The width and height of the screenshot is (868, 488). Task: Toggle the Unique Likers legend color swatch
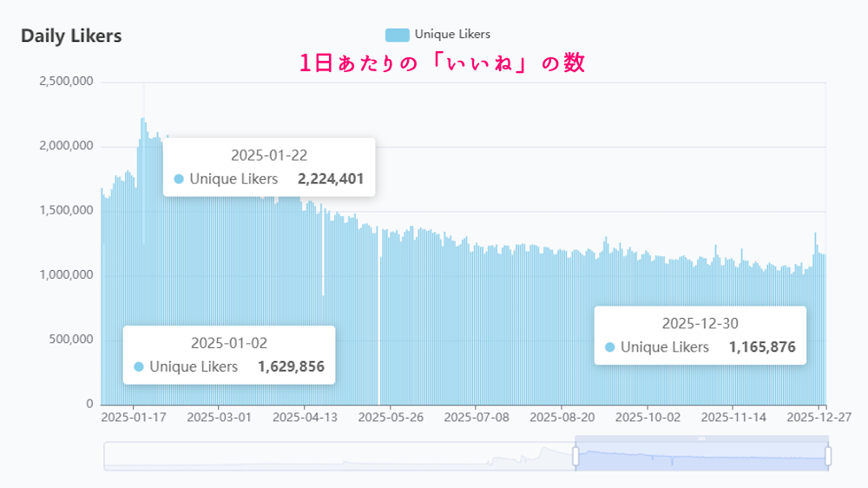[x=397, y=35]
